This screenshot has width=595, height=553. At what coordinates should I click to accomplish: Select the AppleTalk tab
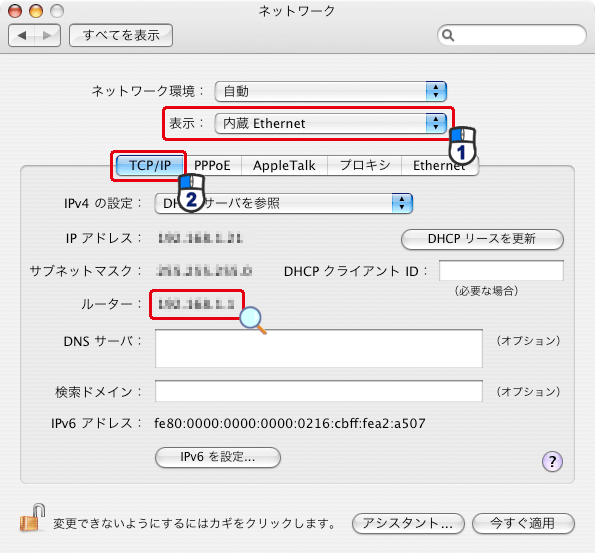click(284, 165)
